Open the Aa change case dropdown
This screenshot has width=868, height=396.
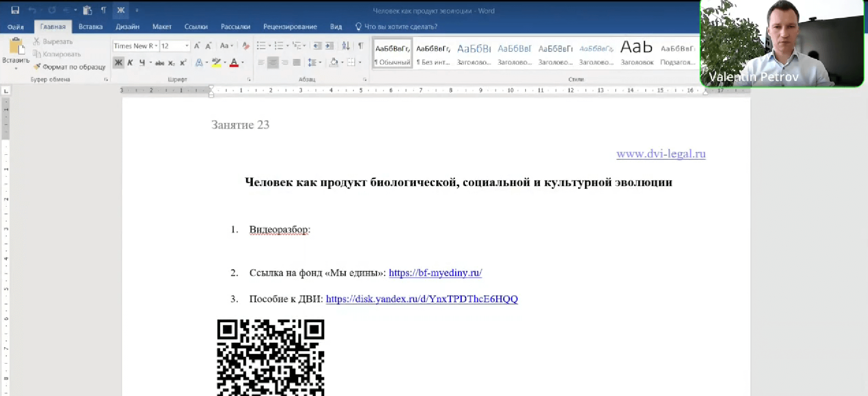pyautogui.click(x=226, y=46)
